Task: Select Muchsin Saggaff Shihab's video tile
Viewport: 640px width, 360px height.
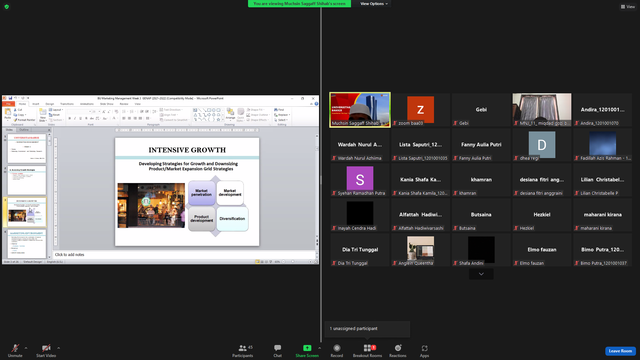Action: [360, 110]
